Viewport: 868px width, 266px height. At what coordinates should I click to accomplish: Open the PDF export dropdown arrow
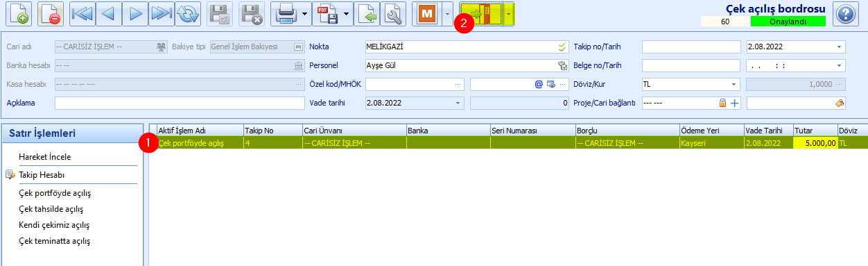(346, 14)
